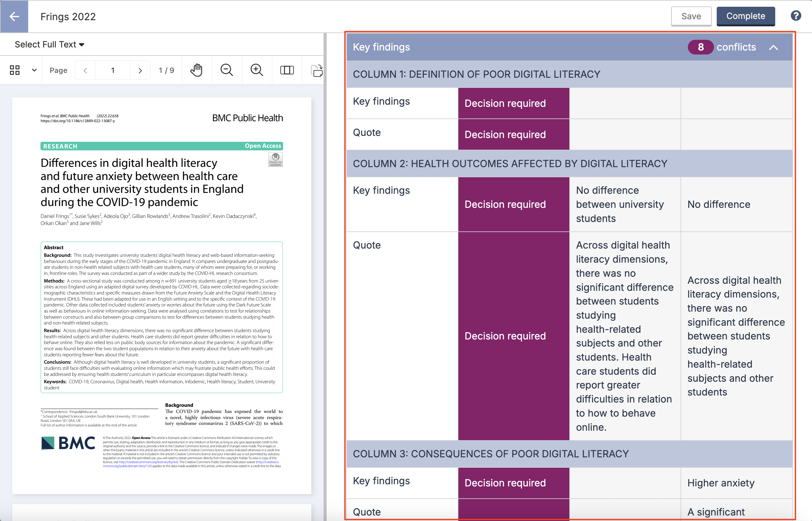The image size is (812, 521).
Task: Go to previous PDF page
Action: coord(85,70)
